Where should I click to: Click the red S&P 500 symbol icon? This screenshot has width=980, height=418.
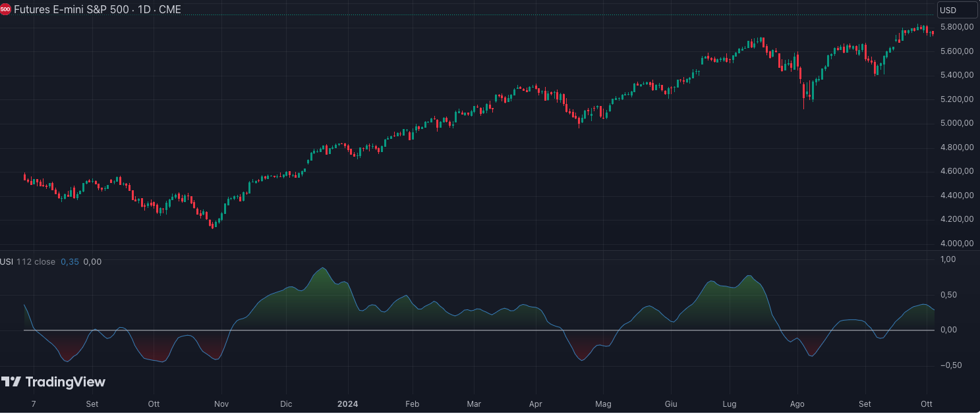5,10
